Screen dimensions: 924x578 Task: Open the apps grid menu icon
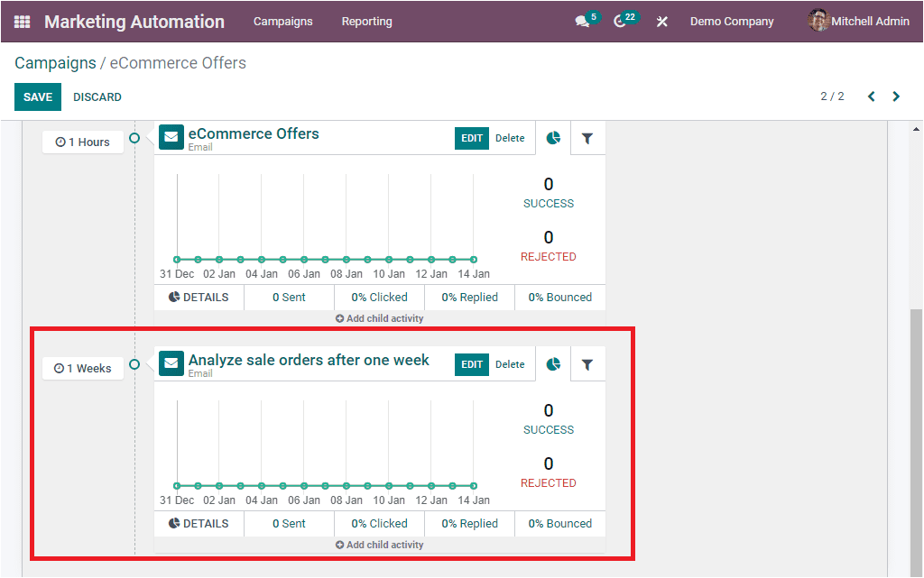point(22,22)
